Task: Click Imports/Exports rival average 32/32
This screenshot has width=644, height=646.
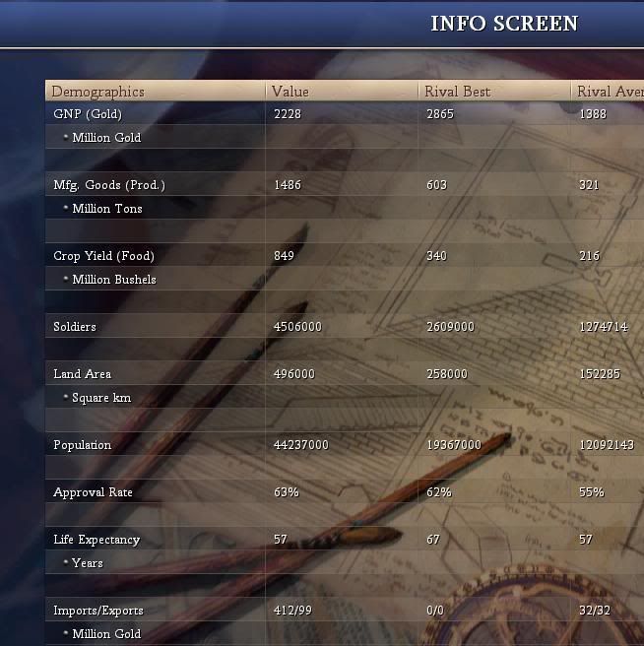Action: coord(595,611)
